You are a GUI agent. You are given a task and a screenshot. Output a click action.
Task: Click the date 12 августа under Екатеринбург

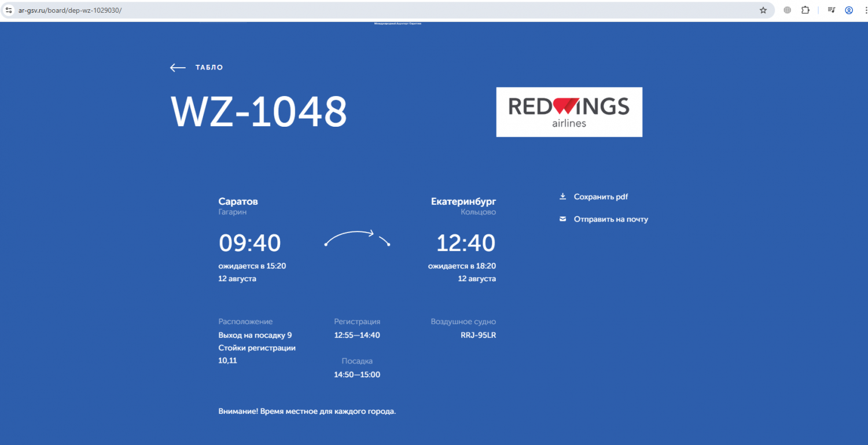(477, 279)
